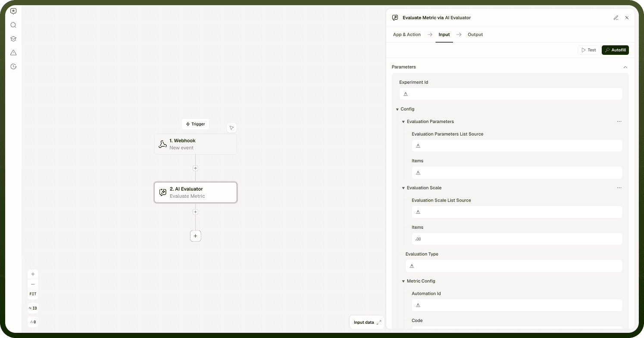Click the Evaluation Type input field
This screenshot has height=338, width=644.
tap(514, 266)
